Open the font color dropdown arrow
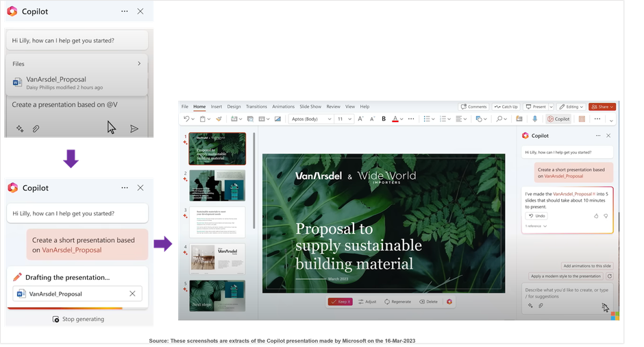The height and width of the screenshot is (347, 644). click(401, 119)
